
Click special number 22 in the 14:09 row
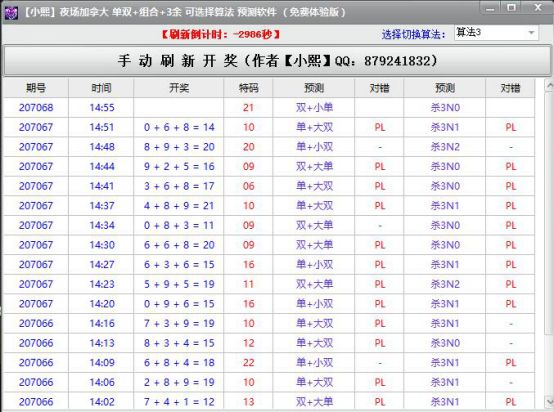[x=248, y=363]
